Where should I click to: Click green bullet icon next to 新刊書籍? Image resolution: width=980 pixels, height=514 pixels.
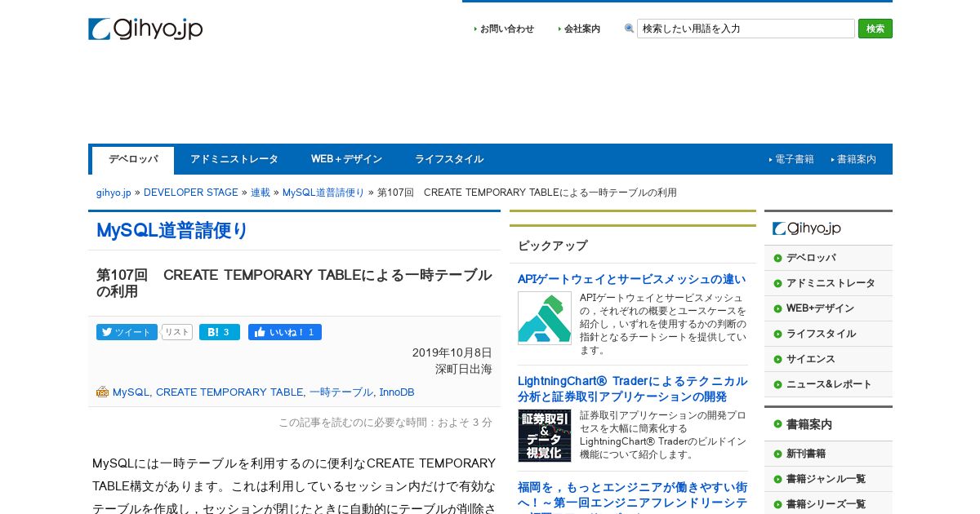tap(777, 454)
